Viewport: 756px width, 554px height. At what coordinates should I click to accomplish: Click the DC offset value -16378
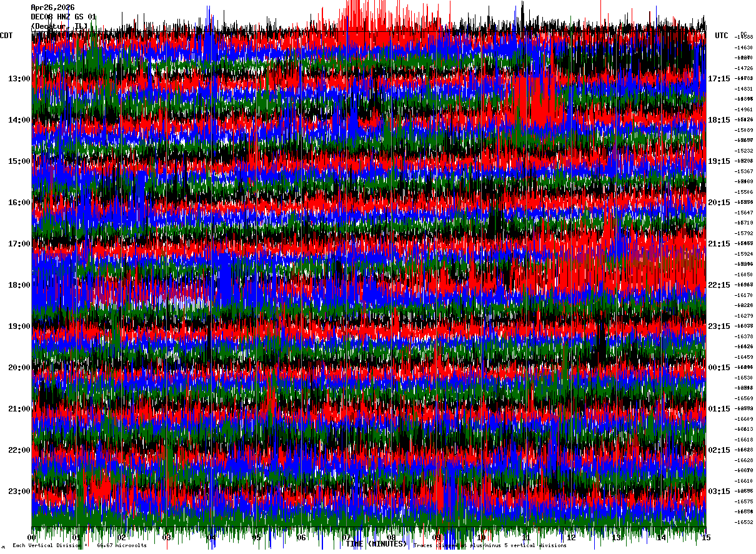click(x=744, y=336)
